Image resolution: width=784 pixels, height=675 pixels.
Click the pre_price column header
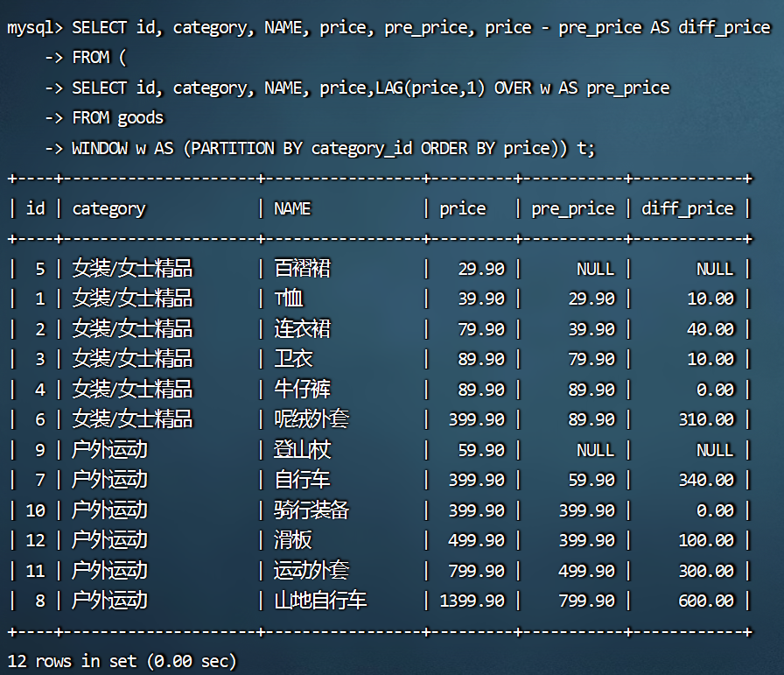pos(572,208)
